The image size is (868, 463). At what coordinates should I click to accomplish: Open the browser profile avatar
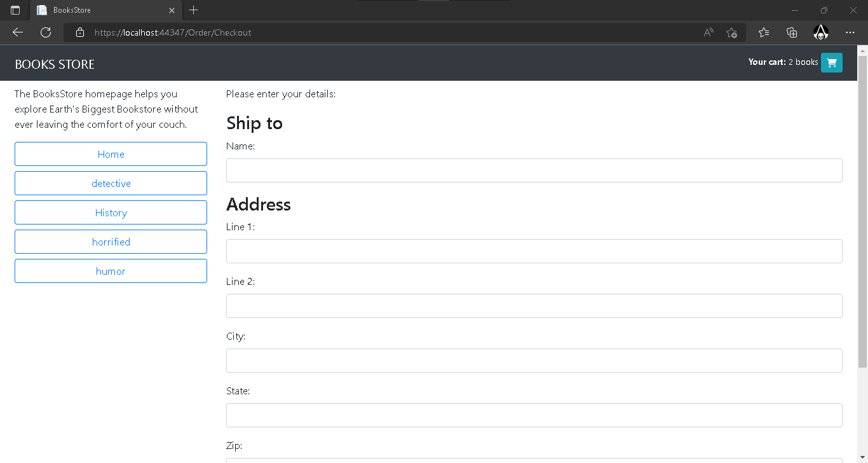821,32
